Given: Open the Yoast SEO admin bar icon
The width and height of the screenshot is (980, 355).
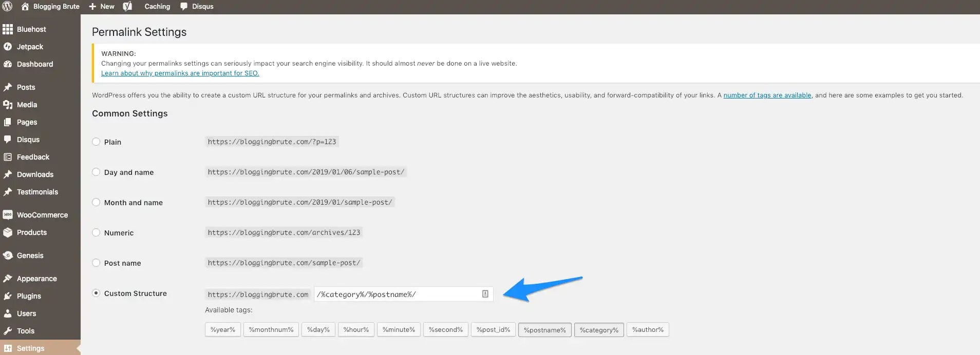Looking at the screenshot, I should click(x=127, y=6).
